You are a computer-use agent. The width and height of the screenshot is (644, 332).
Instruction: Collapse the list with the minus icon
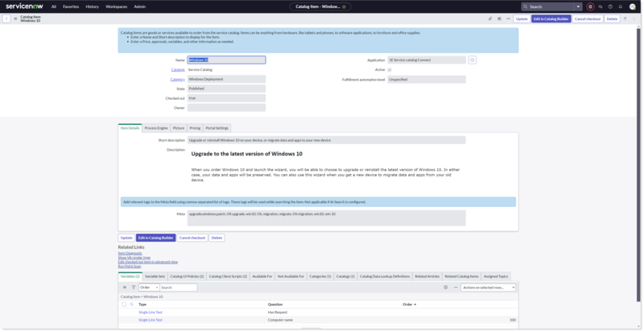click(456, 287)
